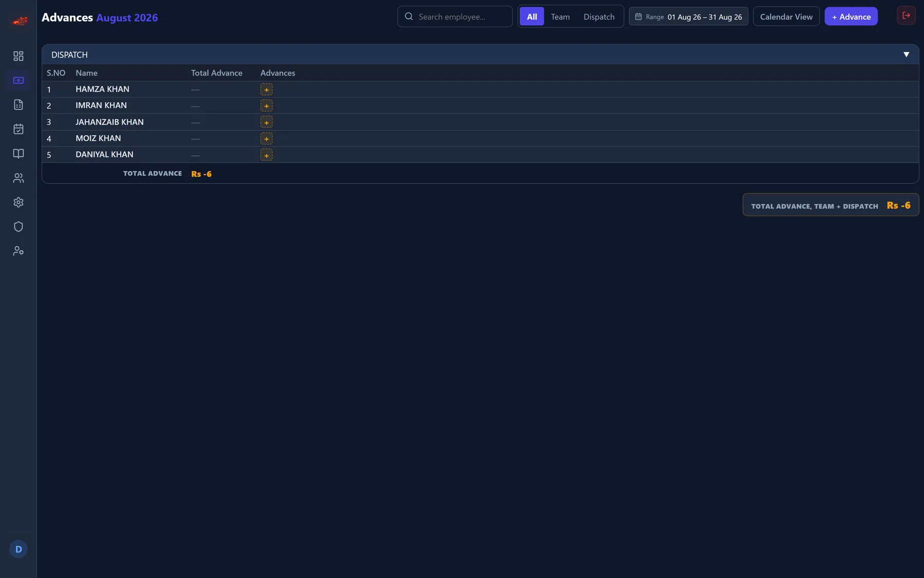Screen dimensions: 924x578
Task: Open the settings gear icon in sidebar
Action: click(18, 202)
